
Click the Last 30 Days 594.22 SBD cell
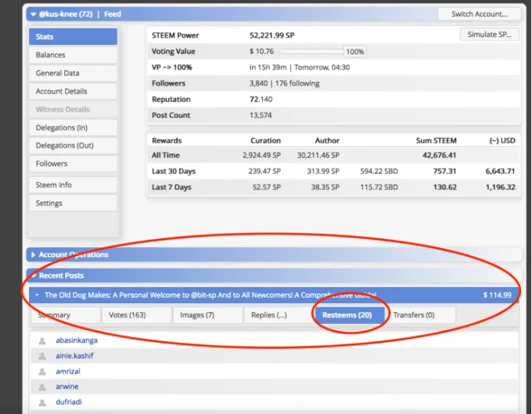click(x=379, y=171)
